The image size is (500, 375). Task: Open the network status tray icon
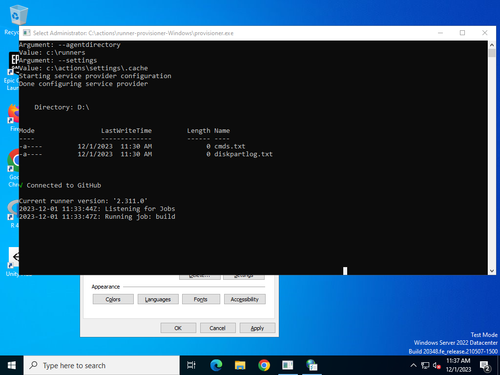click(x=425, y=365)
